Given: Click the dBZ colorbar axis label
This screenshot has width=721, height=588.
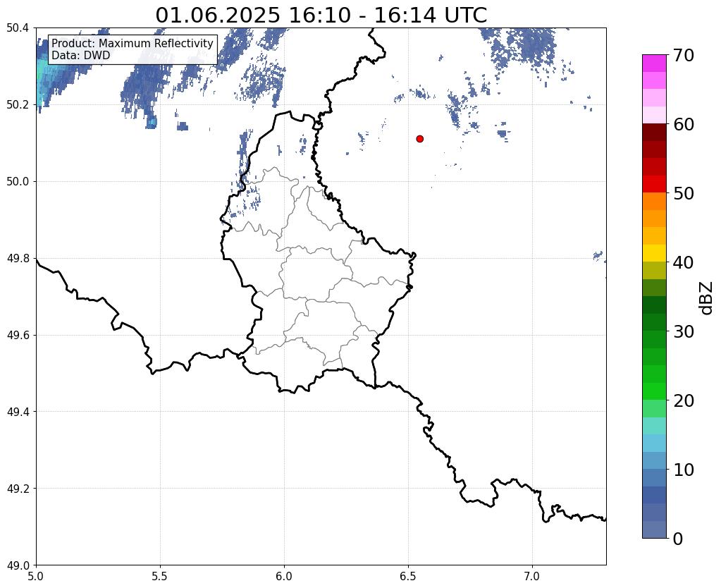Looking at the screenshot, I should 707,298.
